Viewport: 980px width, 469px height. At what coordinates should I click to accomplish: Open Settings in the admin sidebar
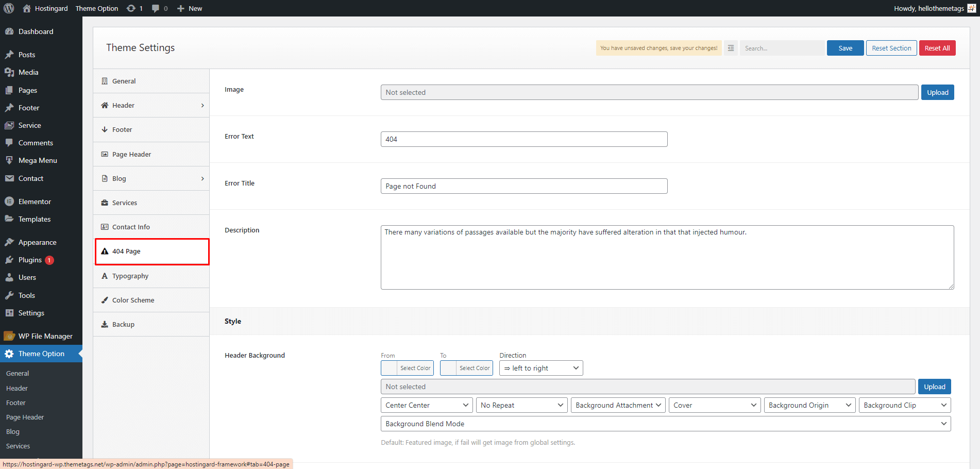pos(41,313)
